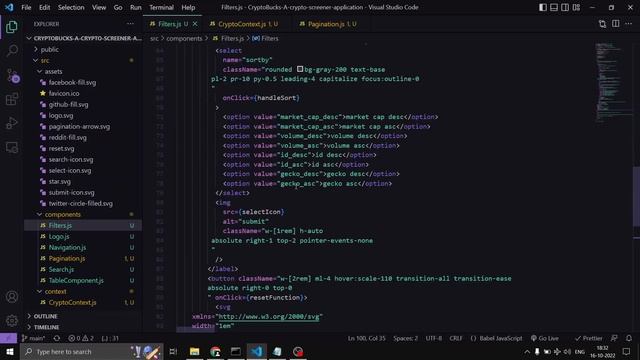Toggle primary side bar layout icon

pos(543,7)
